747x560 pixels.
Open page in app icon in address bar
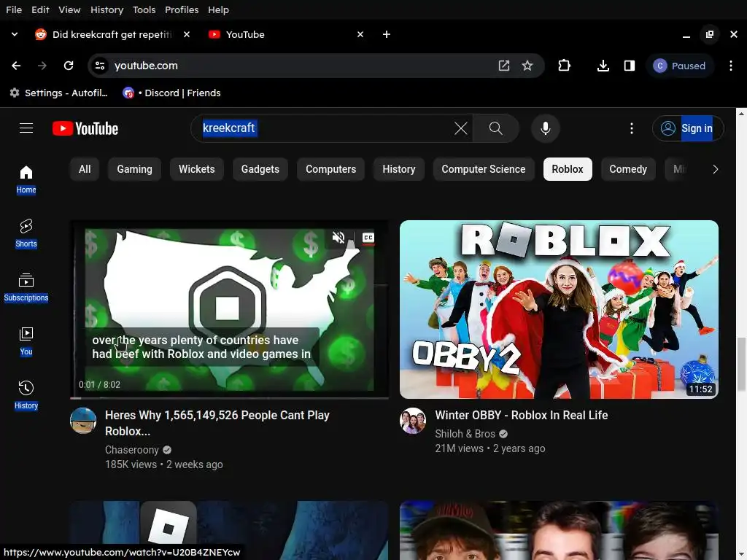[x=504, y=66]
